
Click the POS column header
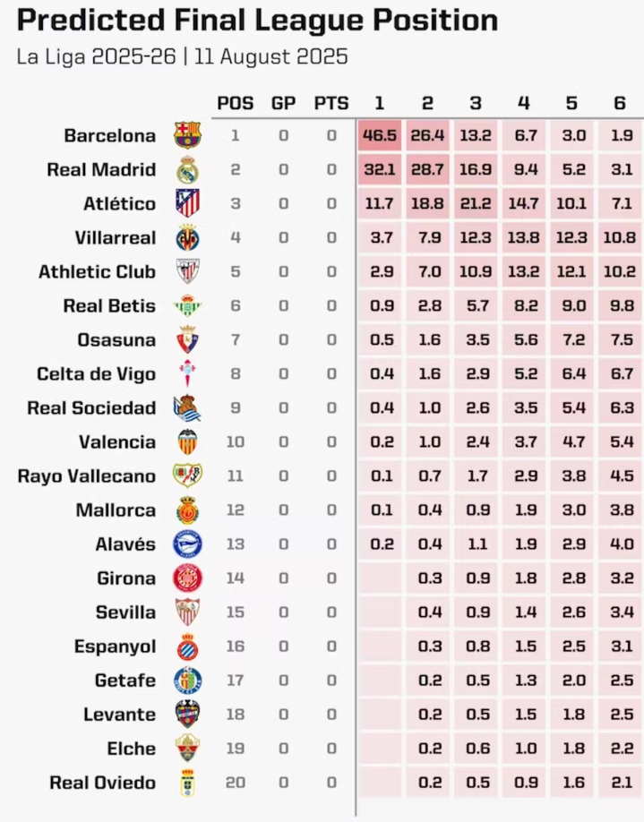click(x=236, y=103)
